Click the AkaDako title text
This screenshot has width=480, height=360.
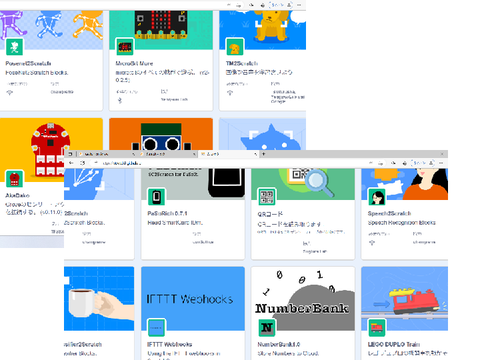17,195
